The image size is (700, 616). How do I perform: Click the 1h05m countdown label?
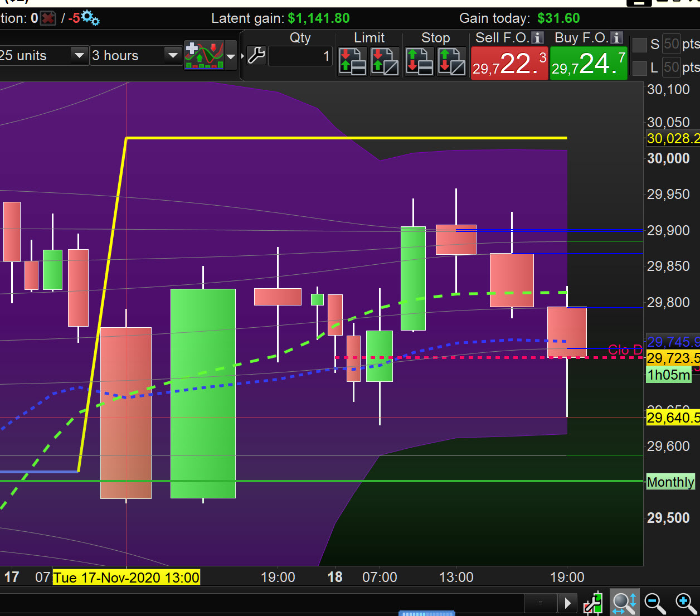(x=669, y=375)
